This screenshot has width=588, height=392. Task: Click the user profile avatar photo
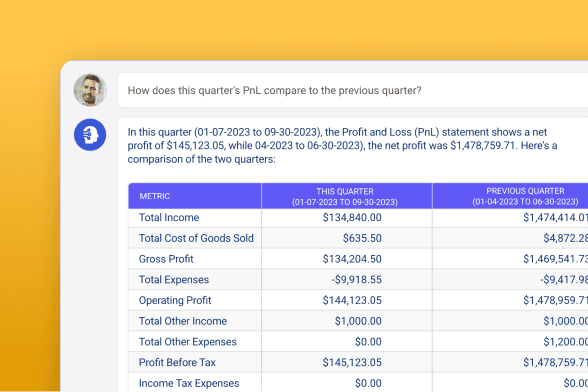pyautogui.click(x=90, y=90)
